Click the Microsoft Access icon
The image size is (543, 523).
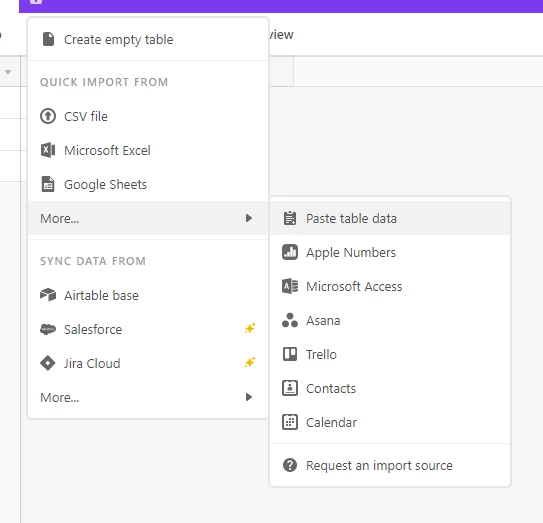pyautogui.click(x=290, y=286)
